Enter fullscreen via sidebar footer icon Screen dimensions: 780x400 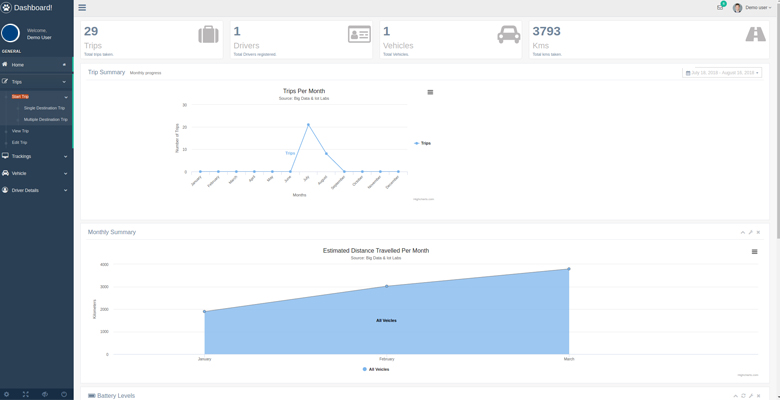pos(26,394)
